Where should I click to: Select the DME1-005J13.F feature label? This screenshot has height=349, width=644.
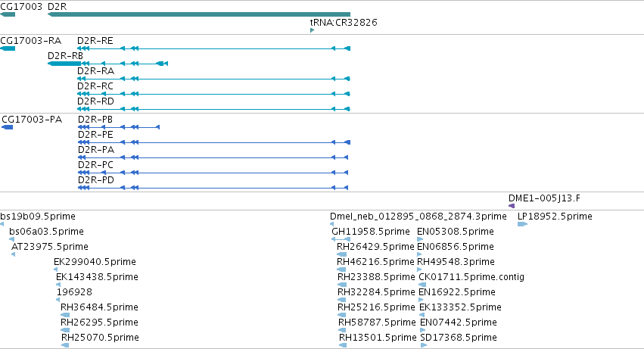(x=544, y=198)
